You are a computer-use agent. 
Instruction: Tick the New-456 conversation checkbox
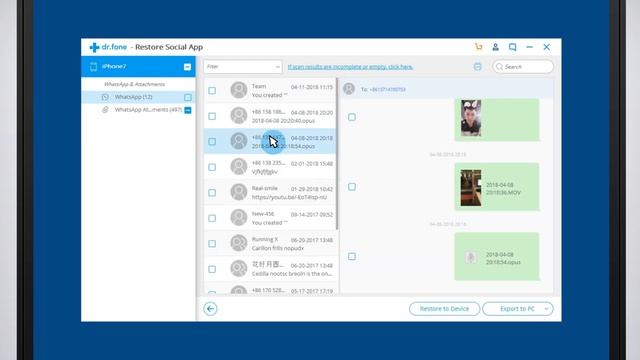212,218
